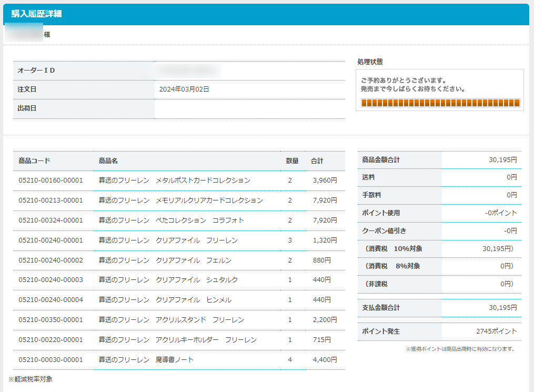Image resolution: width=534 pixels, height=392 pixels.
Task: Click the 4,400円 item total
Action: [x=325, y=360]
